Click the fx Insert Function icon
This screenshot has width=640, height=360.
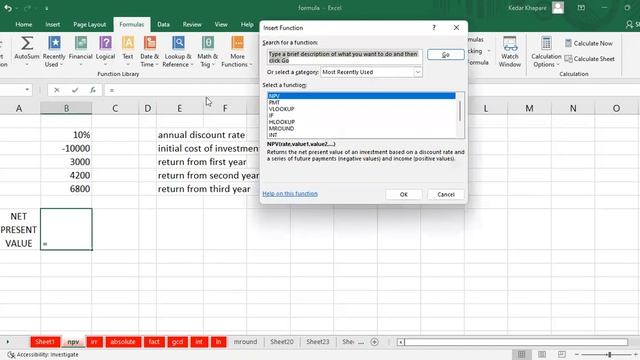point(93,90)
